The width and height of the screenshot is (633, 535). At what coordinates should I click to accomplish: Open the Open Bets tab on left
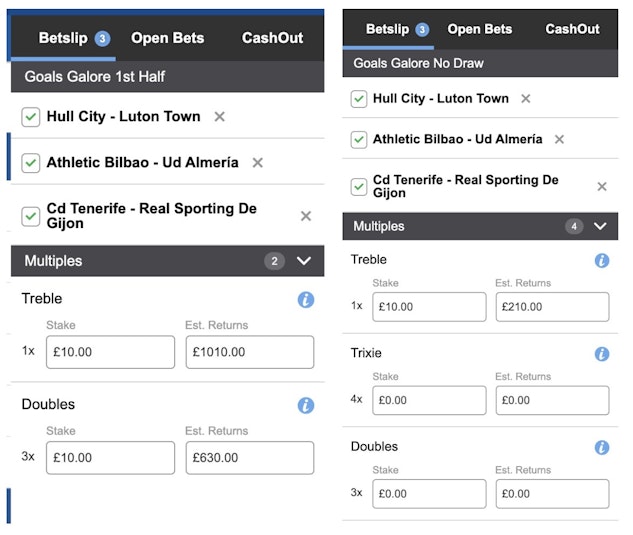tap(167, 39)
